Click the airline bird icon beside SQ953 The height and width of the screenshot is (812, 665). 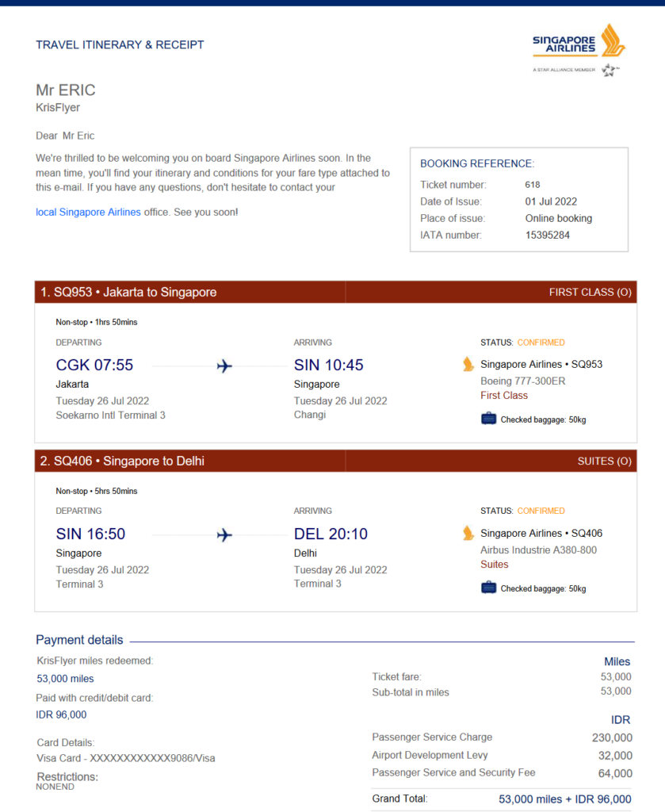(x=468, y=364)
